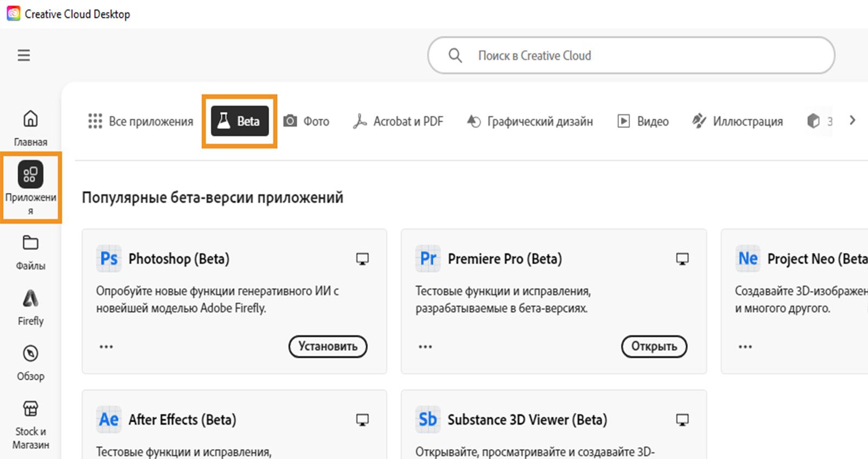868x459 pixels.
Task: Click the Photoshop (Beta) Ps icon
Action: point(108,258)
